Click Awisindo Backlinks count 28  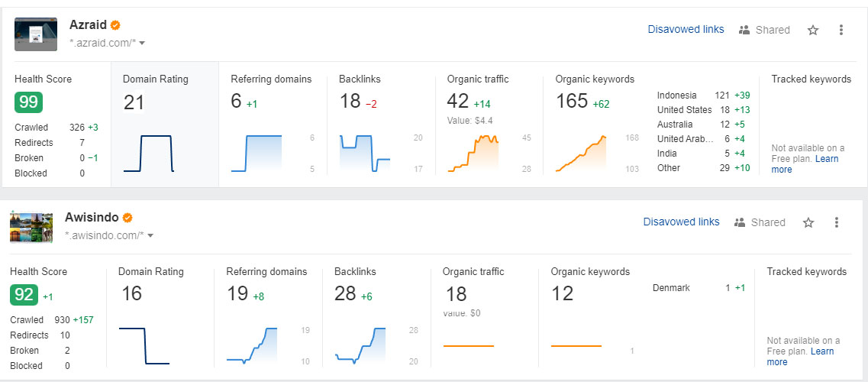tap(345, 294)
